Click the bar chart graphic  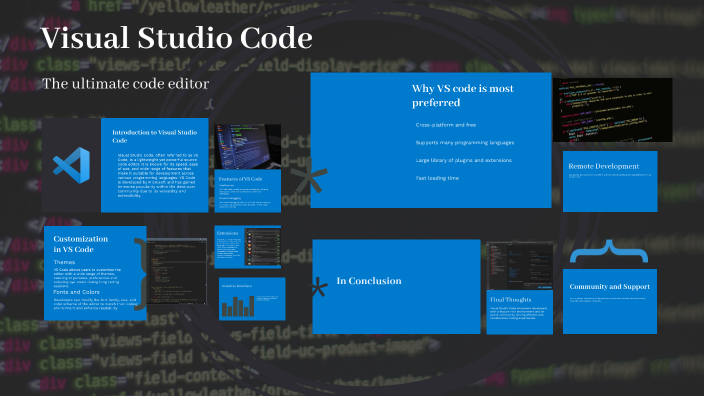238,306
